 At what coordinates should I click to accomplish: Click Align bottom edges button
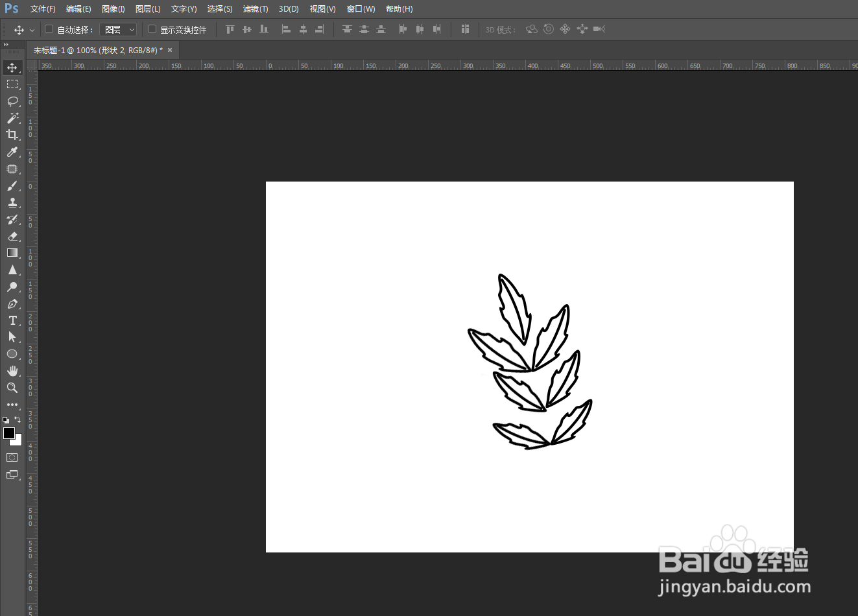pos(263,29)
